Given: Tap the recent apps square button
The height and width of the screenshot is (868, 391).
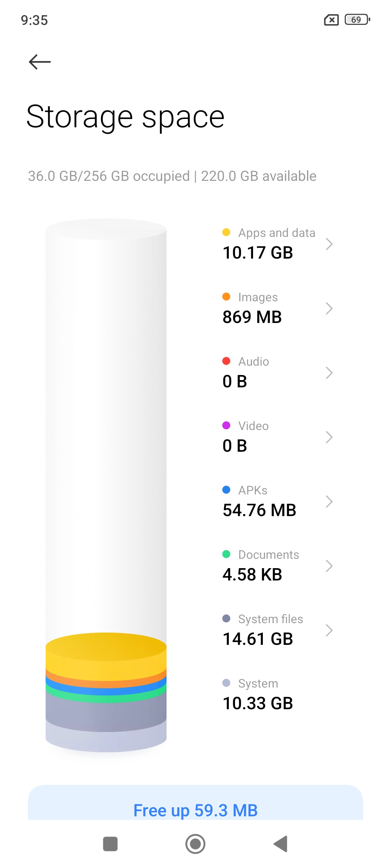Looking at the screenshot, I should (x=110, y=844).
